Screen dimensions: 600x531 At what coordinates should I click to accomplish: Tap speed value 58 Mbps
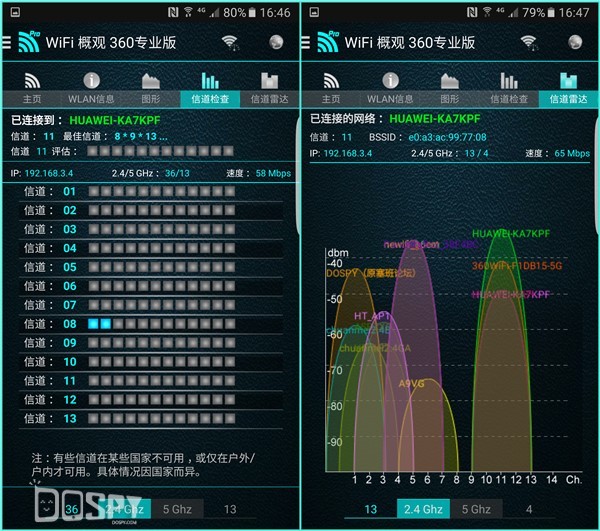(273, 173)
